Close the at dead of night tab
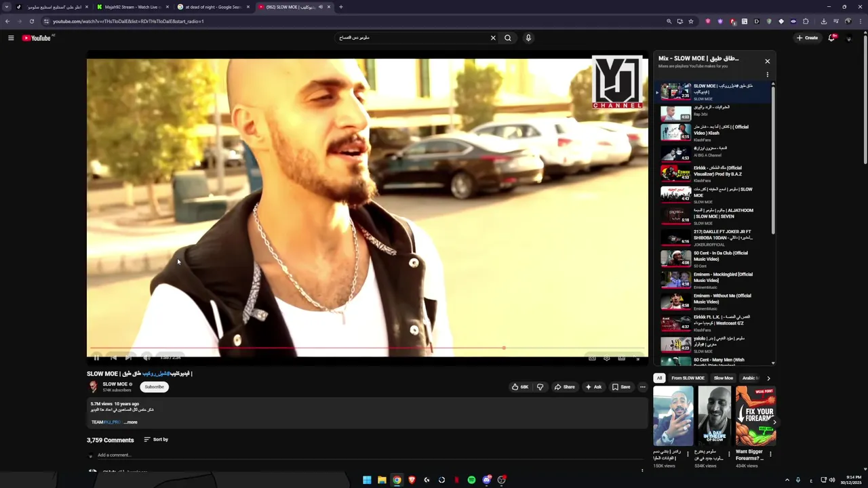The height and width of the screenshot is (488, 868). pyautogui.click(x=248, y=7)
